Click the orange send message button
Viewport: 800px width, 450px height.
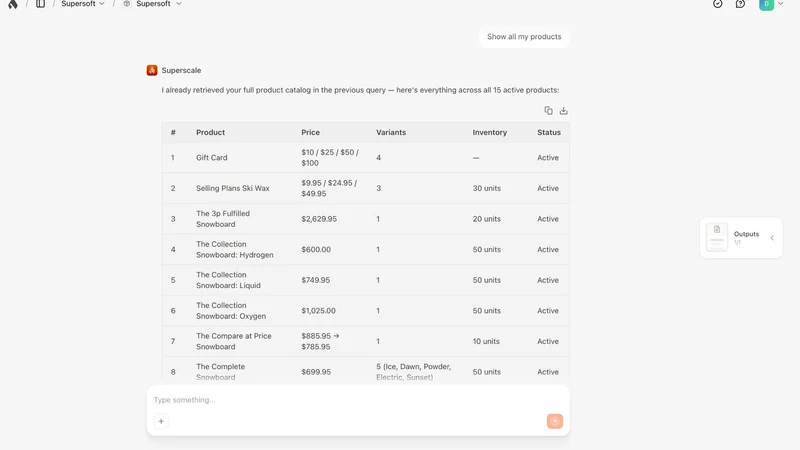(x=555, y=421)
